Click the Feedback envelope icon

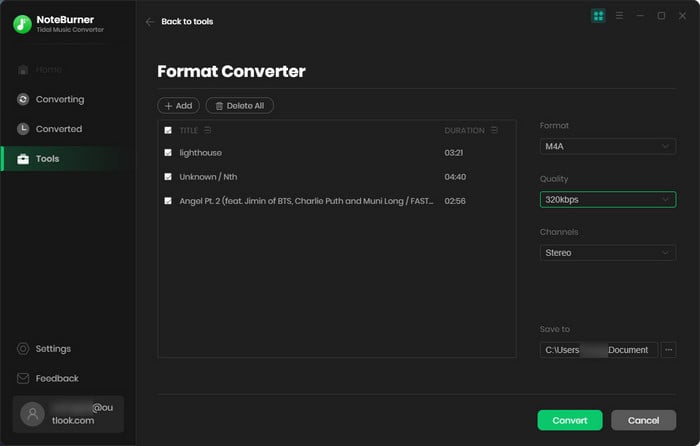pos(23,379)
